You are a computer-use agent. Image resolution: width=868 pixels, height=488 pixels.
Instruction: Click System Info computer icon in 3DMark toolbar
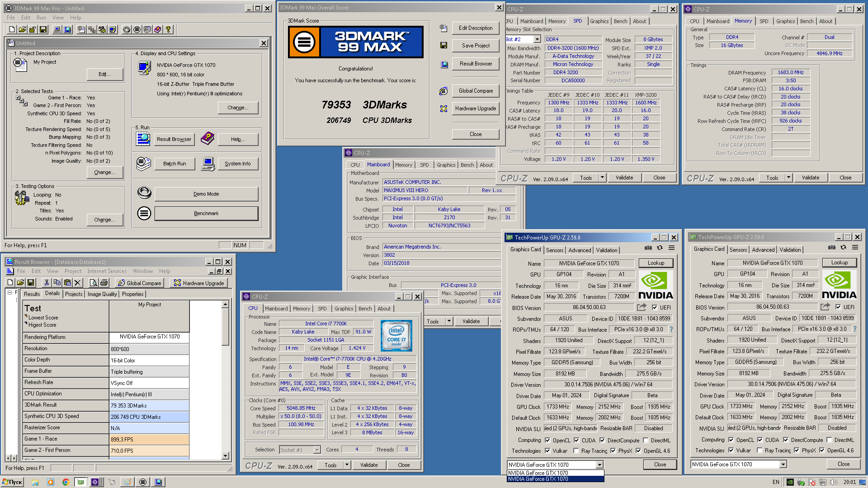(57, 29)
